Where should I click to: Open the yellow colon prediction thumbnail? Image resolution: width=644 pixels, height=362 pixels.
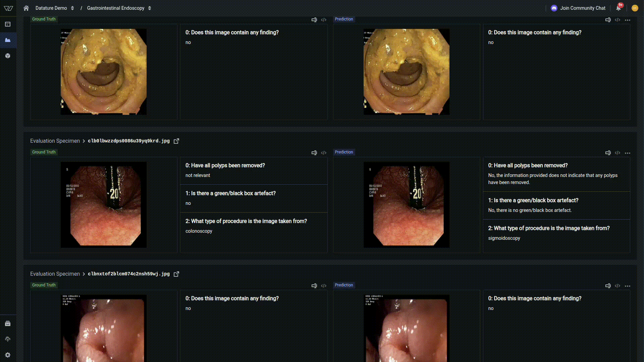(407, 72)
